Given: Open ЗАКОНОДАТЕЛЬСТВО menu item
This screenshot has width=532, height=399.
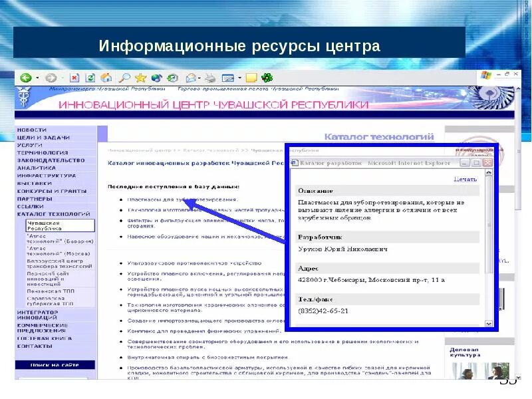Looking at the screenshot, I should point(51,160).
